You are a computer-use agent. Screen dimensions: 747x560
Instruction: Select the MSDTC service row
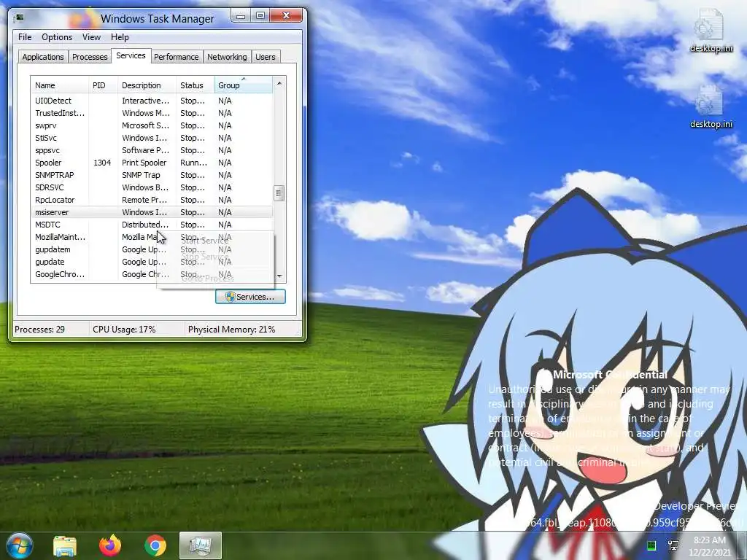tap(152, 225)
